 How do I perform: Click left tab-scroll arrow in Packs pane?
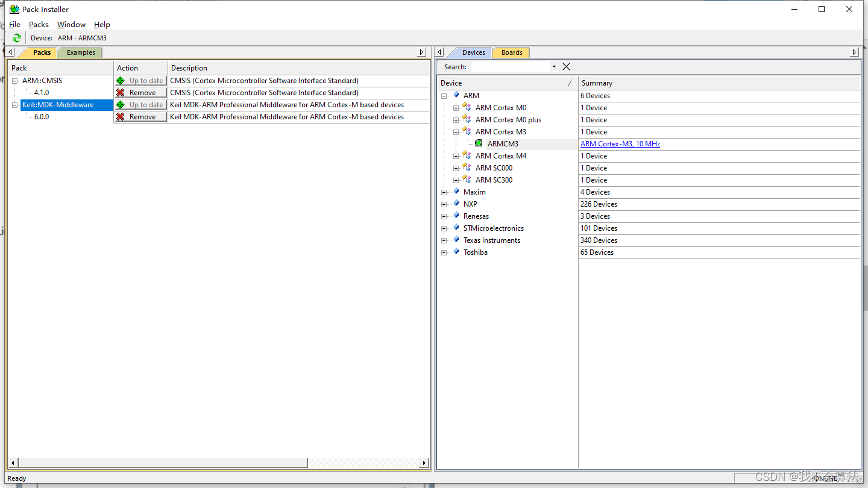coord(10,52)
